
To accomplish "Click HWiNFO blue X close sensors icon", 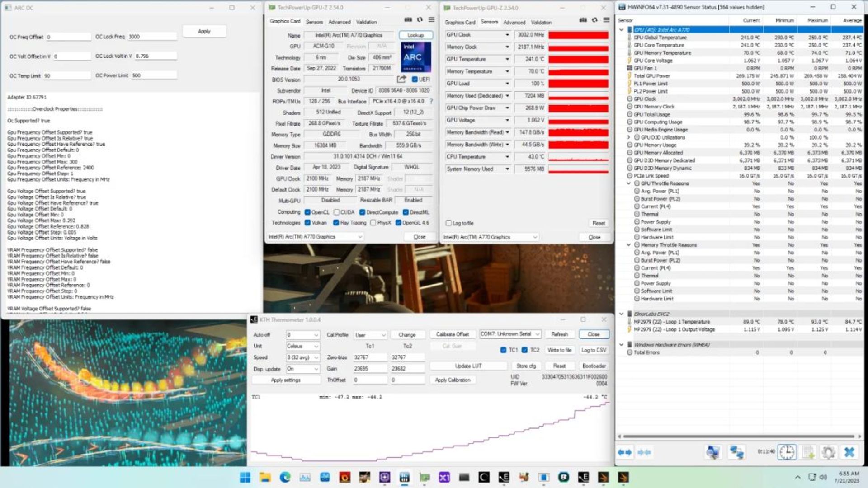I will [x=849, y=452].
